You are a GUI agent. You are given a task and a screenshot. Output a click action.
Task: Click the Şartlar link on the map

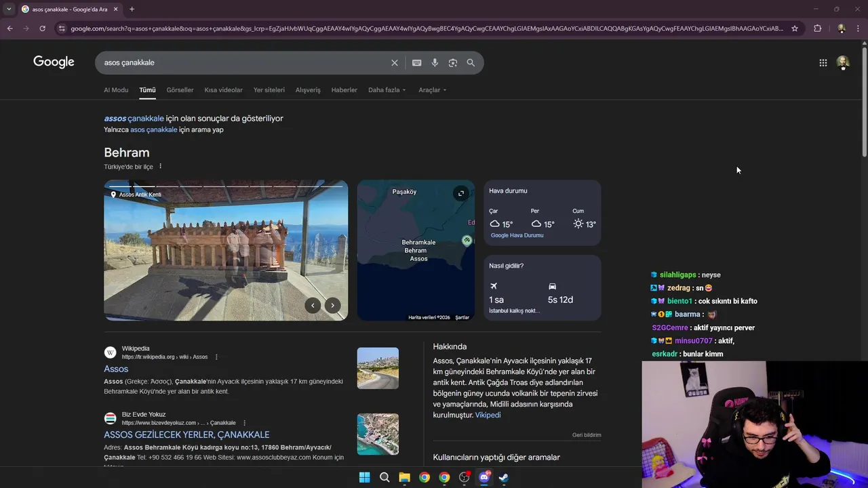pos(462,317)
